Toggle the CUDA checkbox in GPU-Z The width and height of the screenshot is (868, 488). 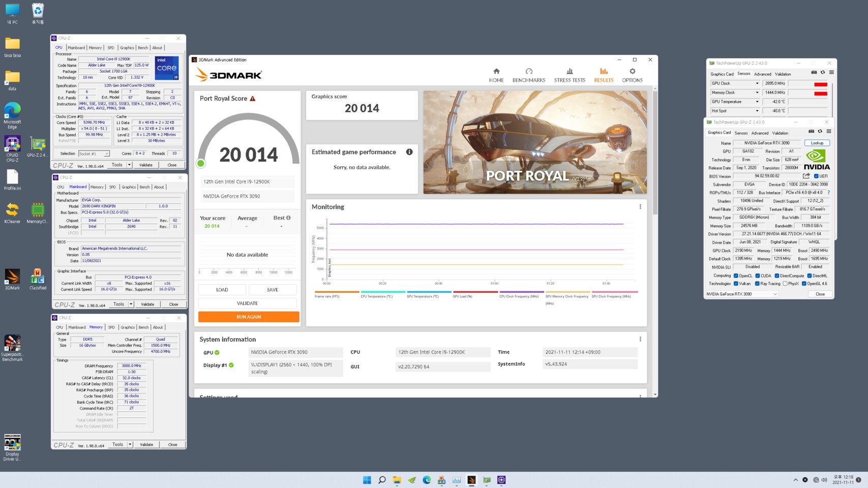[757, 276]
